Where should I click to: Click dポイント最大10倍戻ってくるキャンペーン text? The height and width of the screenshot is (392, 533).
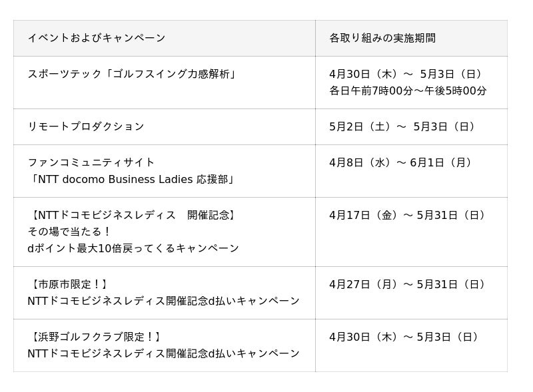pos(133,248)
